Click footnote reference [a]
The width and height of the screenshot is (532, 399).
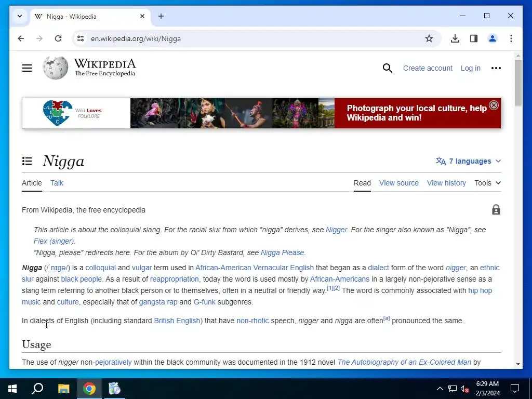387,318
